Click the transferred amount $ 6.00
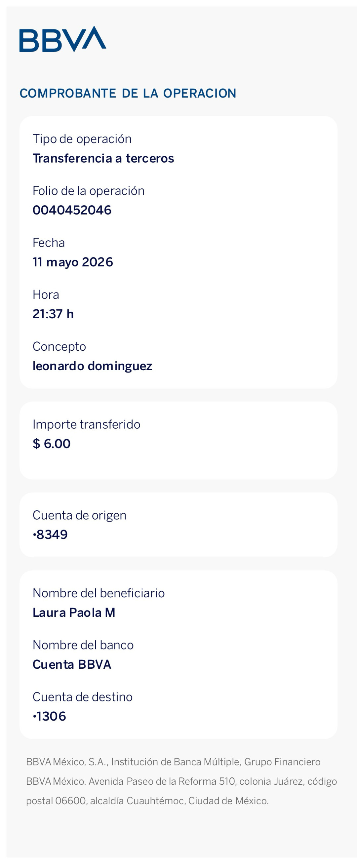This screenshot has width=357, height=868. 52,444
